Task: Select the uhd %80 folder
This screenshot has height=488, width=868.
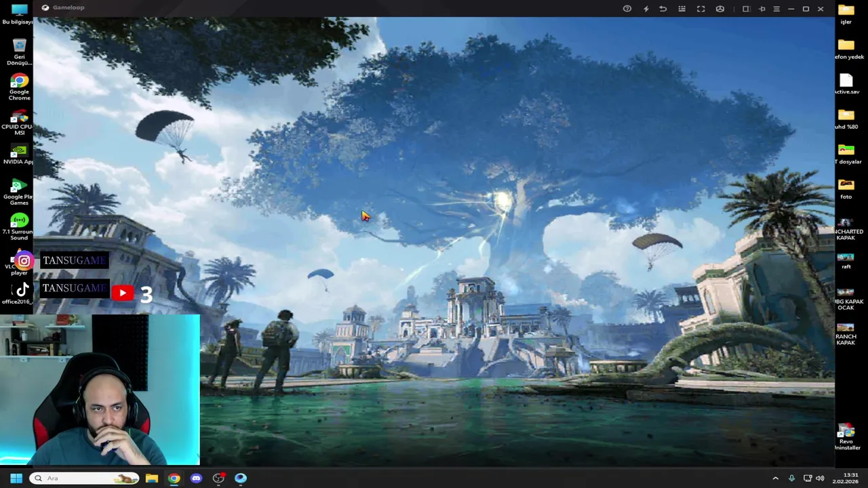Action: pyautogui.click(x=846, y=119)
